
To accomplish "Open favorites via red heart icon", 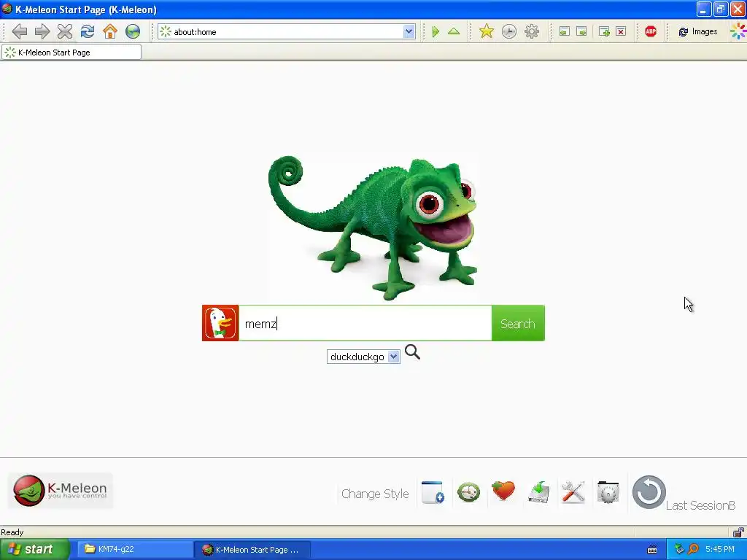I will (x=503, y=491).
